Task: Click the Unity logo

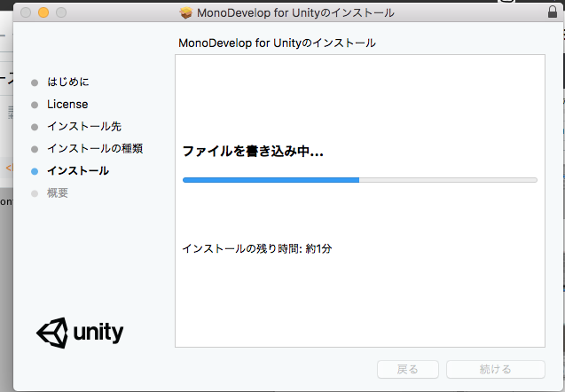Action: coord(80,333)
